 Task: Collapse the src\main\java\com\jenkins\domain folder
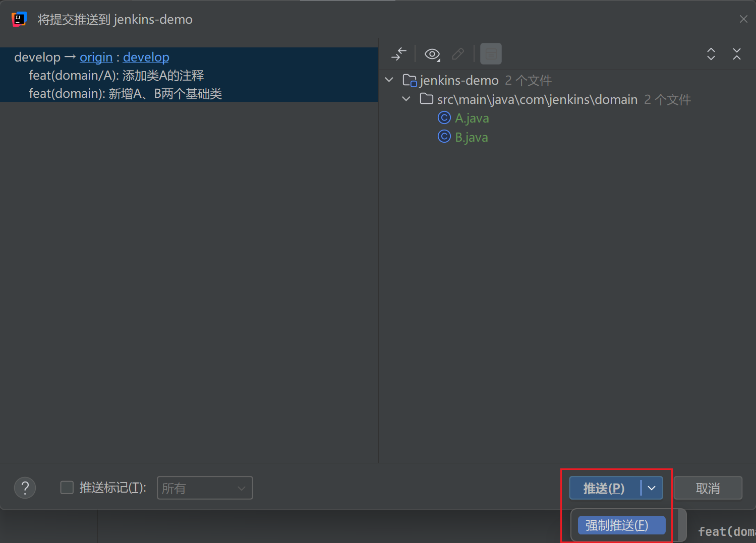pyautogui.click(x=406, y=99)
